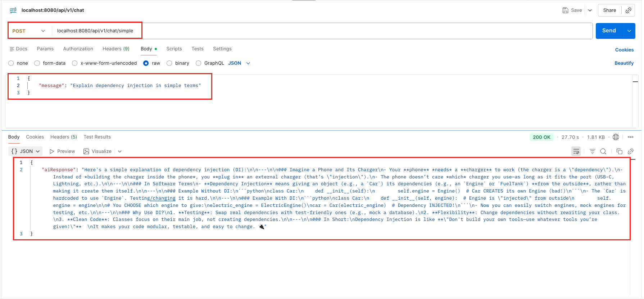This screenshot has height=299, width=644.
Task: Open the response more options ellipsis
Action: [x=630, y=137]
